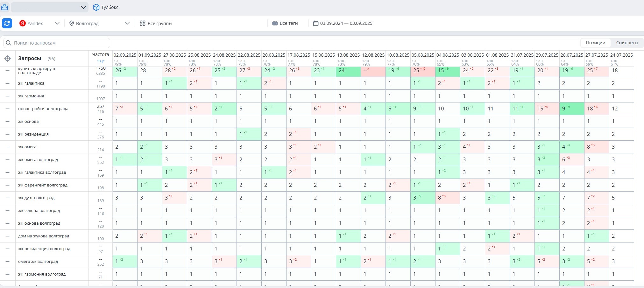Open the project selector dropdown at top
The image size is (644, 288).
point(50,7)
